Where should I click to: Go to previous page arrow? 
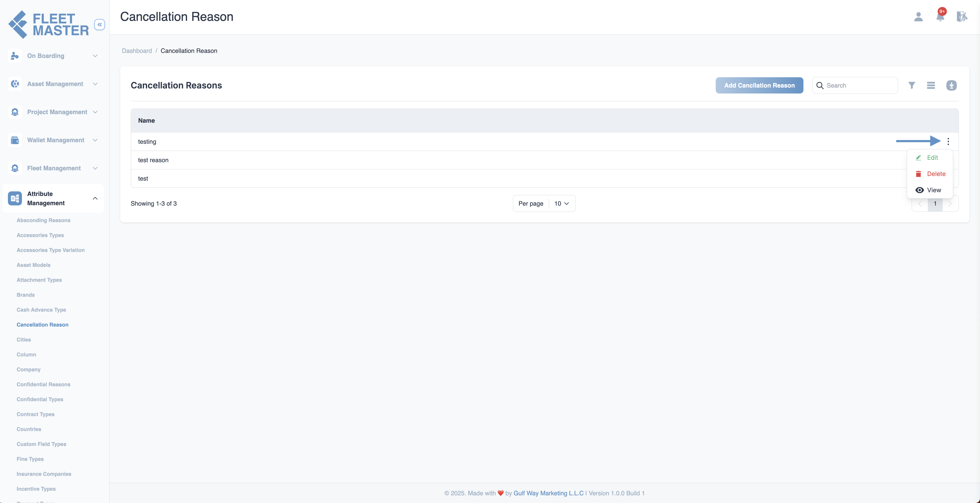click(x=920, y=204)
